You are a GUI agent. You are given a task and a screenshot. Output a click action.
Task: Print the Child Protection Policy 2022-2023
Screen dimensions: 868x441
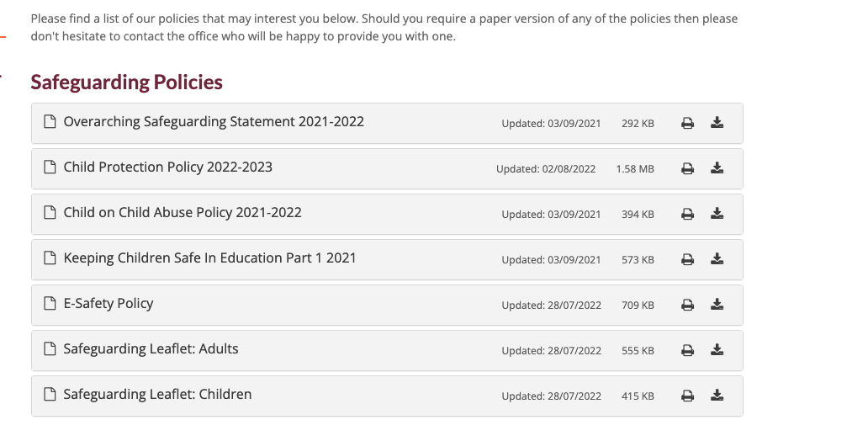687,168
